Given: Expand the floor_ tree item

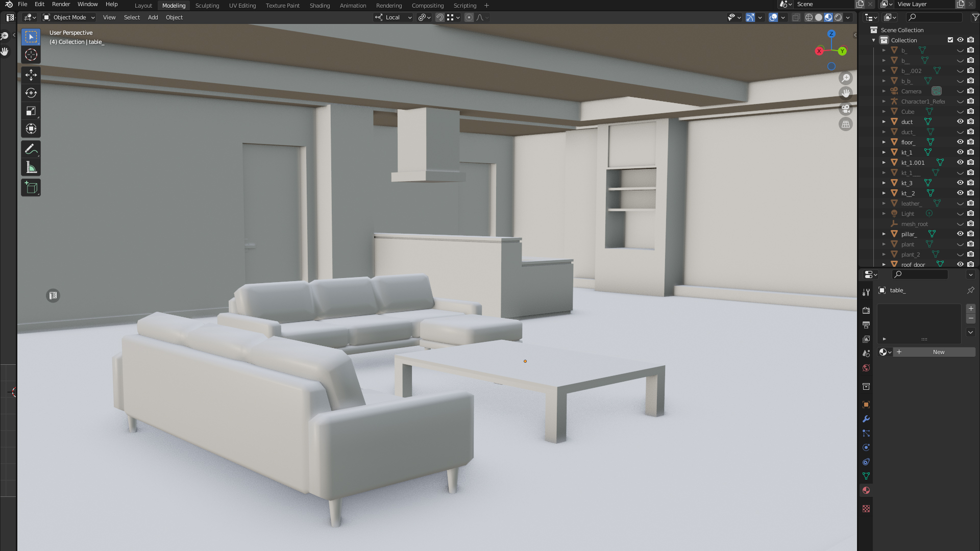Looking at the screenshot, I should click(884, 142).
